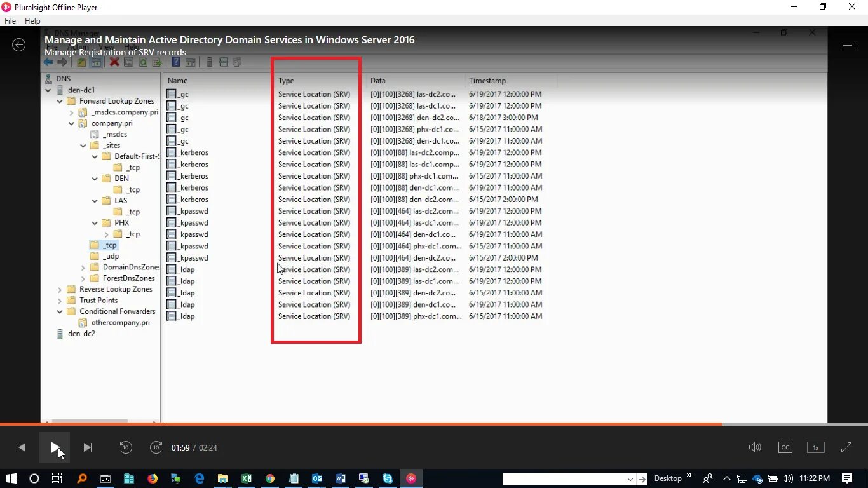Click the Forward toolbar arrow in DNS Manager
This screenshot has height=488, width=868.
point(62,62)
